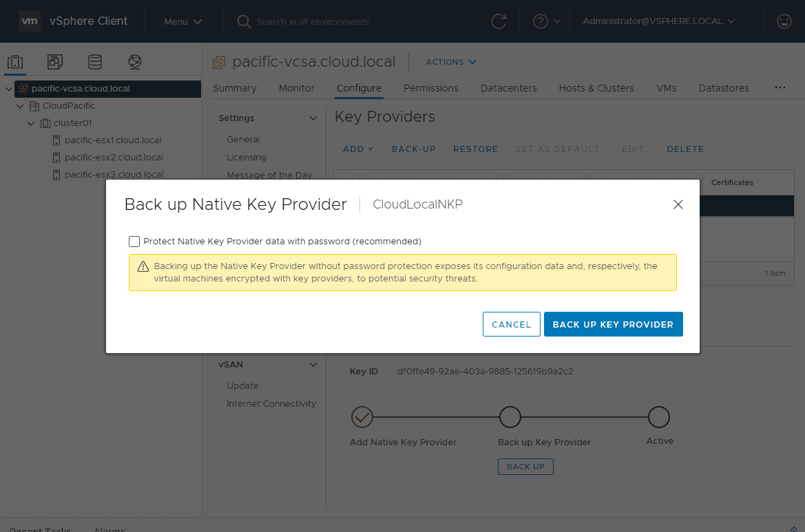Enable password protection for Key Provider backup
The image size is (805, 532).
(x=134, y=242)
